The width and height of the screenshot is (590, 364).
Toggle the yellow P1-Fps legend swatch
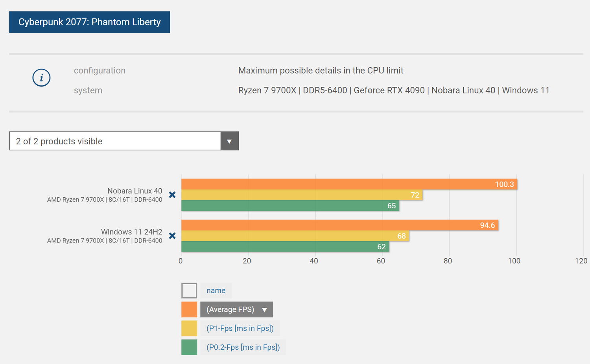point(189,328)
